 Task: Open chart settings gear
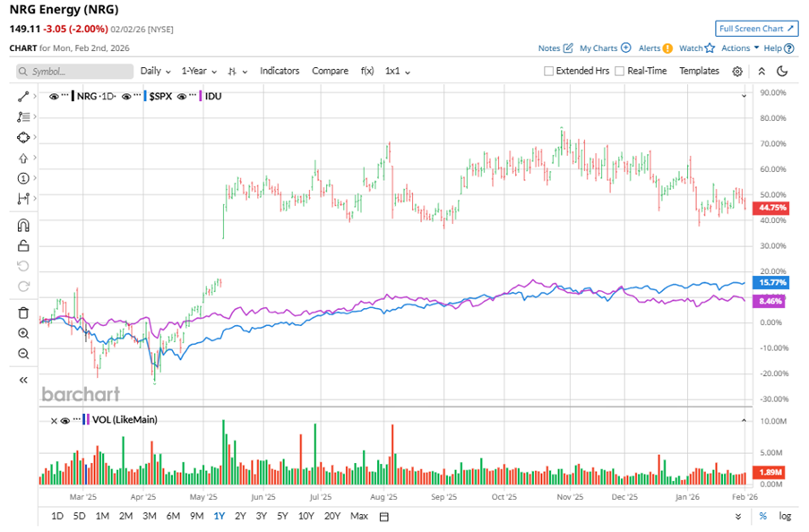click(737, 72)
